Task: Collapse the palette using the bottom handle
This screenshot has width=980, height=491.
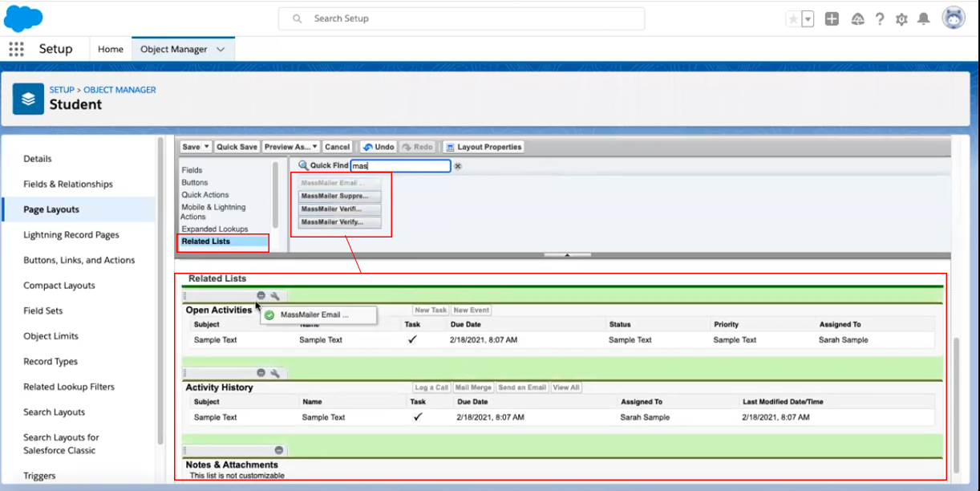Action: coord(568,255)
